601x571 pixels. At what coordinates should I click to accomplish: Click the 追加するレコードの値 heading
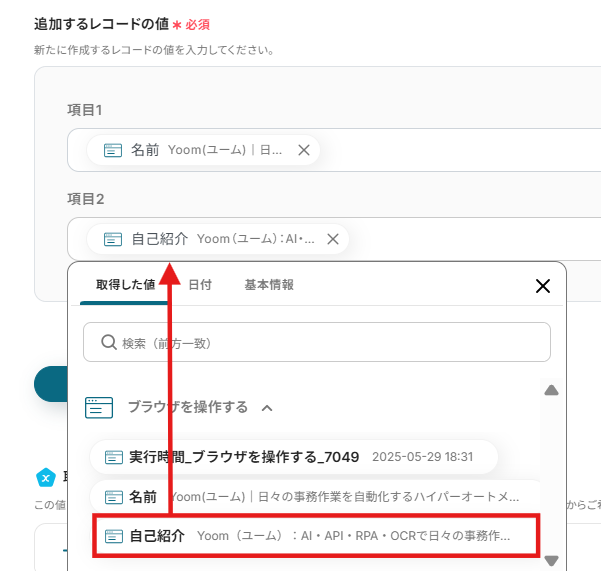(101, 24)
